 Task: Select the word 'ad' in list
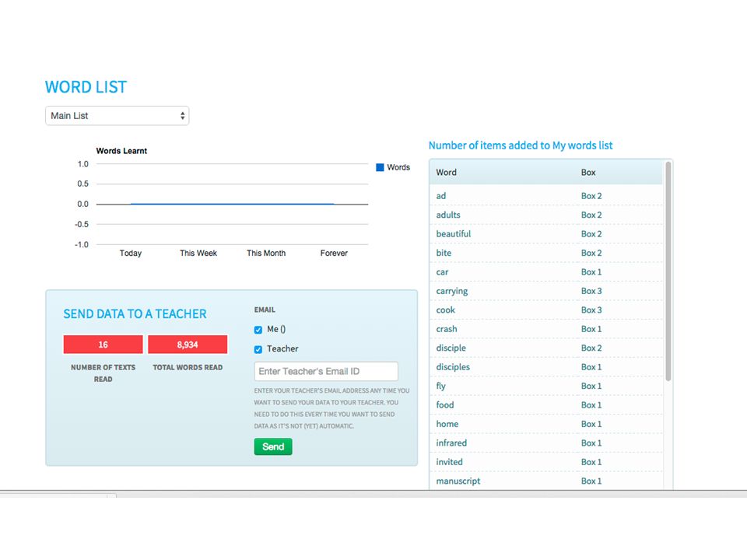click(x=441, y=196)
